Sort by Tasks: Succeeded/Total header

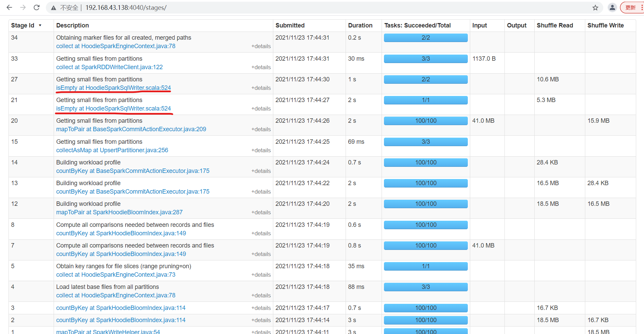pos(417,25)
